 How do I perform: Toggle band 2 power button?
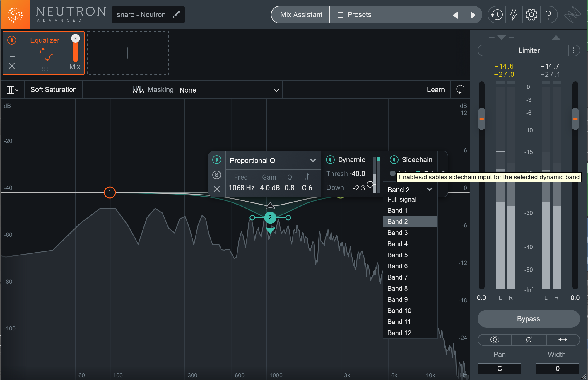216,160
